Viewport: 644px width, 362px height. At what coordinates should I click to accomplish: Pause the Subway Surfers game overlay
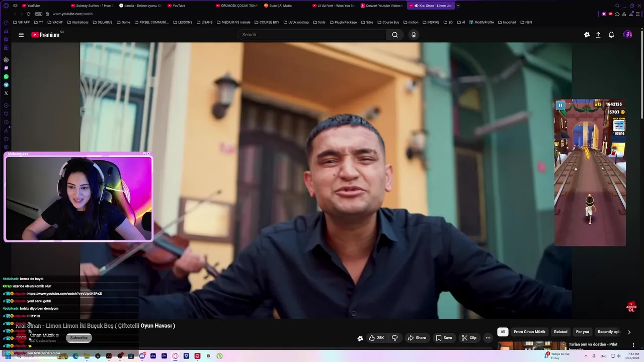coord(560,105)
